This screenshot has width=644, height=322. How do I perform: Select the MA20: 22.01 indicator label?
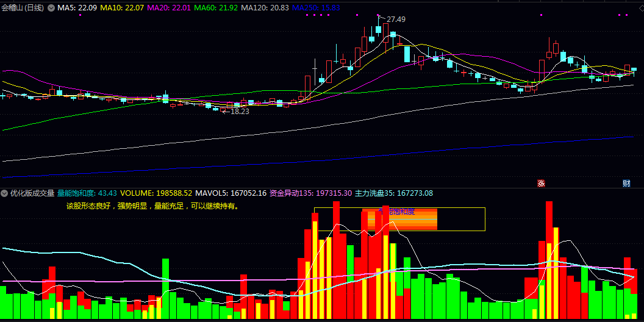click(x=169, y=8)
